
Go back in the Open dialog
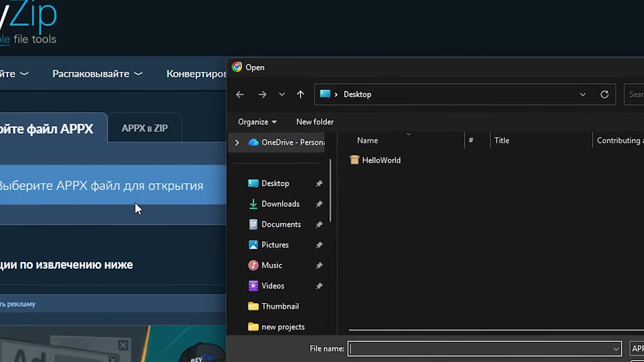[x=240, y=95]
